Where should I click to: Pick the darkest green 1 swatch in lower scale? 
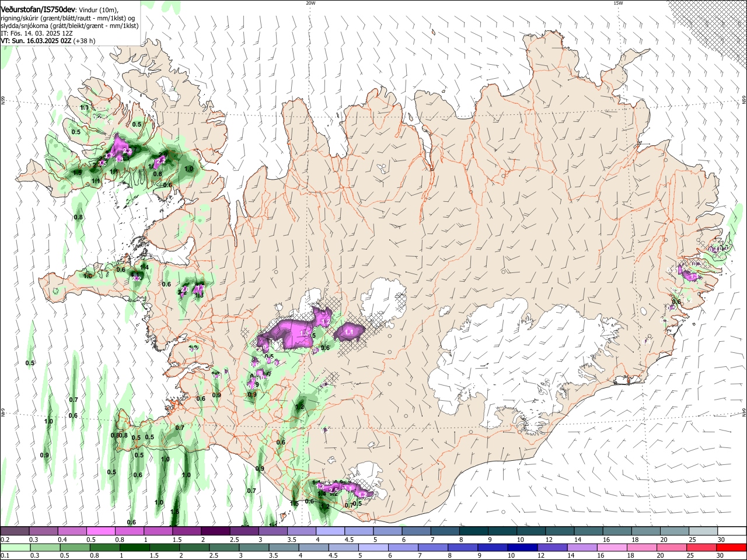[134, 547]
